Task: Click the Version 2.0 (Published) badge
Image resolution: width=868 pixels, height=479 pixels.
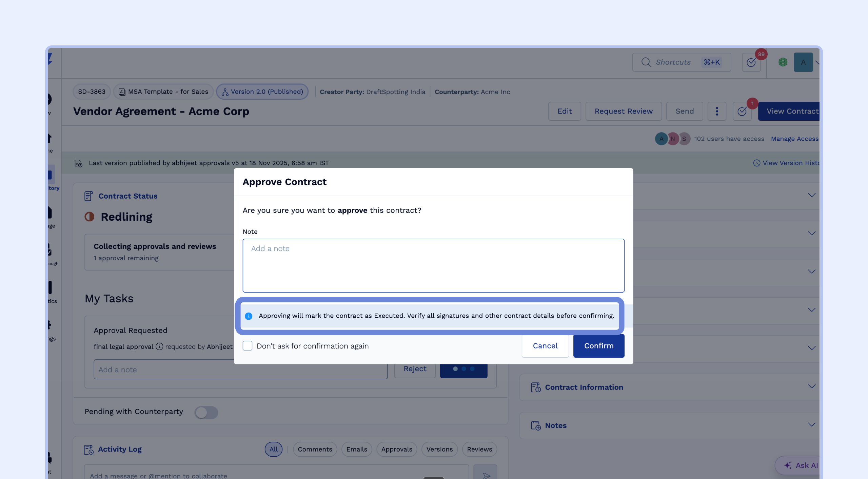Action: (262, 92)
